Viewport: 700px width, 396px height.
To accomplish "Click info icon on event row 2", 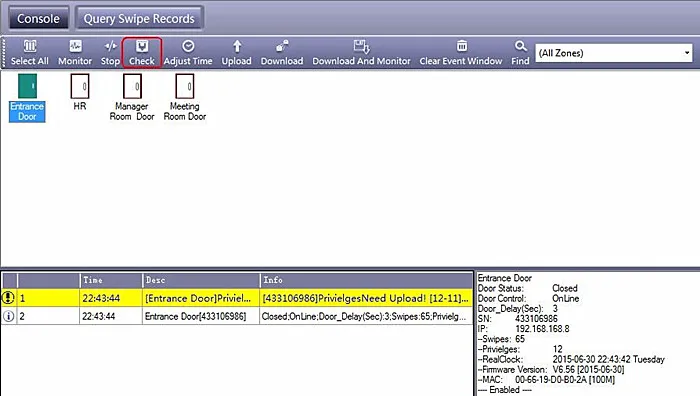I will 8,316.
